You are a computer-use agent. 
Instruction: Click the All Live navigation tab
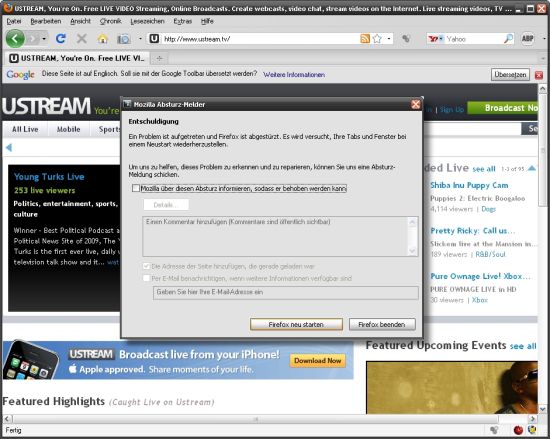click(25, 129)
